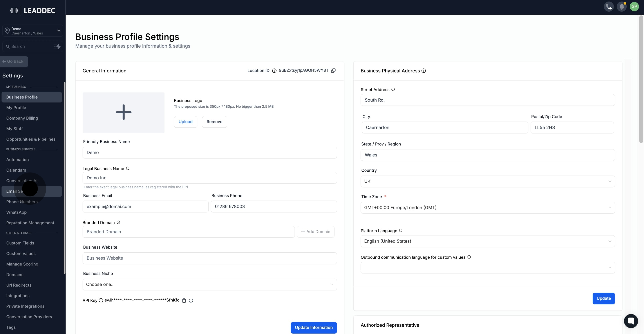Open Custom Values settings
The image size is (644, 334).
(x=32, y=253)
